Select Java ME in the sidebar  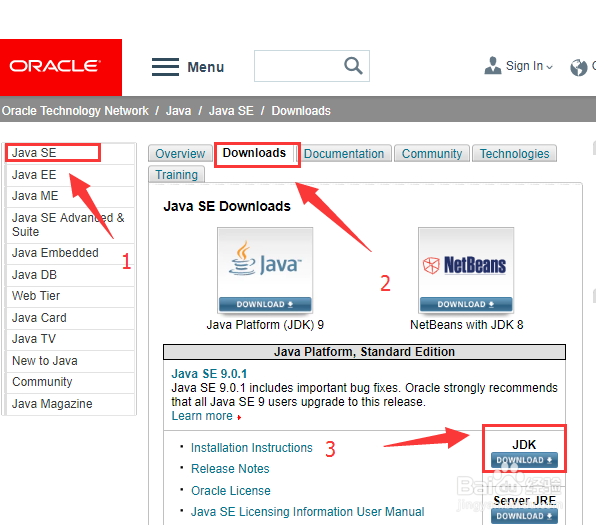(70, 196)
